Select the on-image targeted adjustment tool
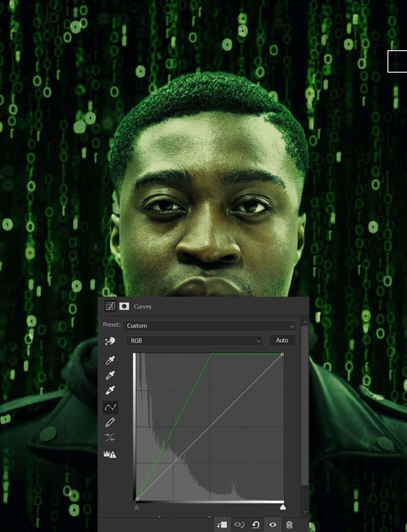This screenshot has width=407, height=532. (x=110, y=341)
